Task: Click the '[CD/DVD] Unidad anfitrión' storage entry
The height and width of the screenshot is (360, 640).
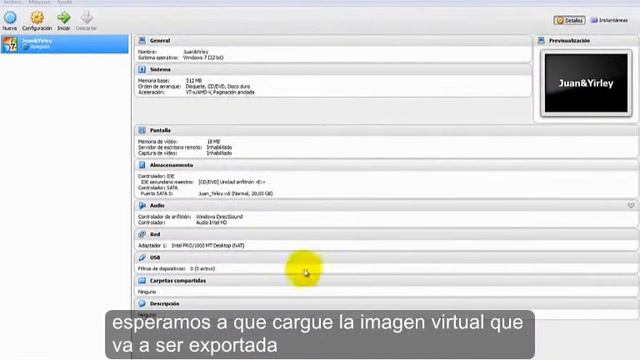Action: [232, 182]
